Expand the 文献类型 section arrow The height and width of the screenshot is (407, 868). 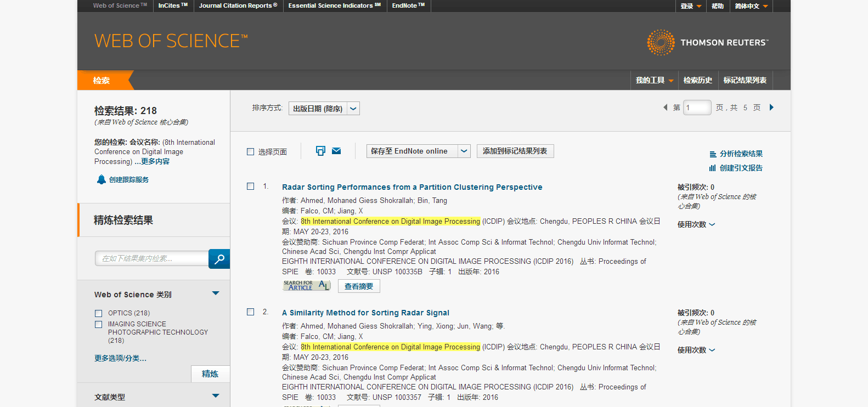point(216,395)
